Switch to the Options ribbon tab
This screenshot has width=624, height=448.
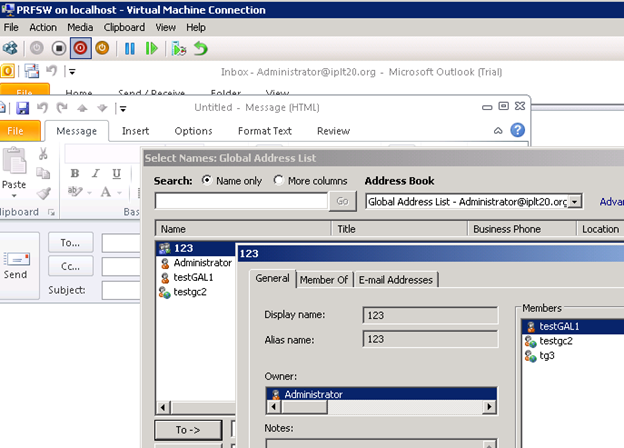(193, 131)
